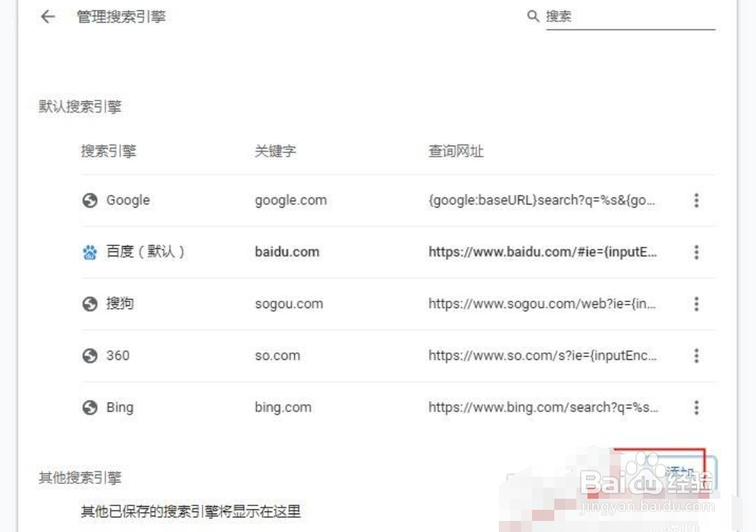Image resolution: width=756 pixels, height=532 pixels.
Task: Click the 搜索引擎 column header
Action: [109, 151]
